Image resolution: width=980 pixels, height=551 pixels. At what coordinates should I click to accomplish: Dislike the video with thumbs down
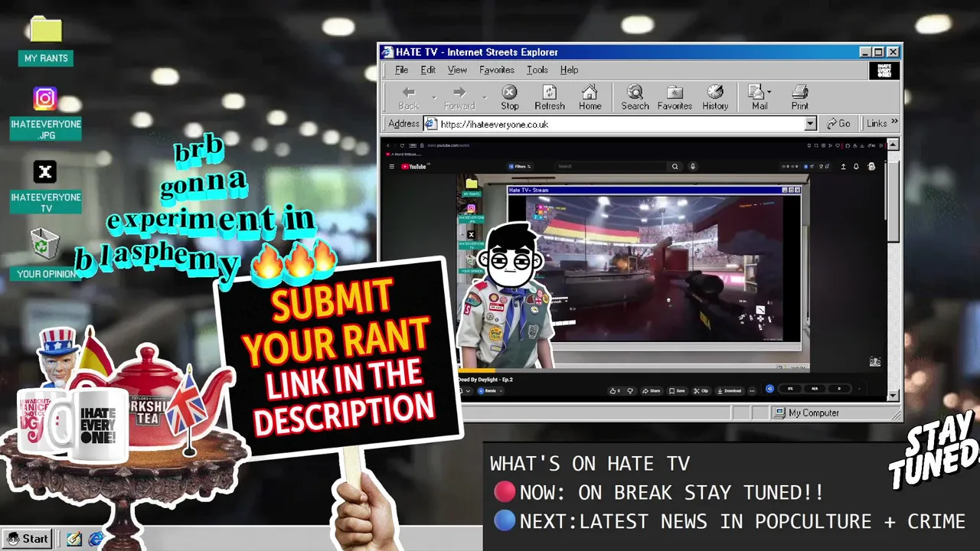[630, 390]
